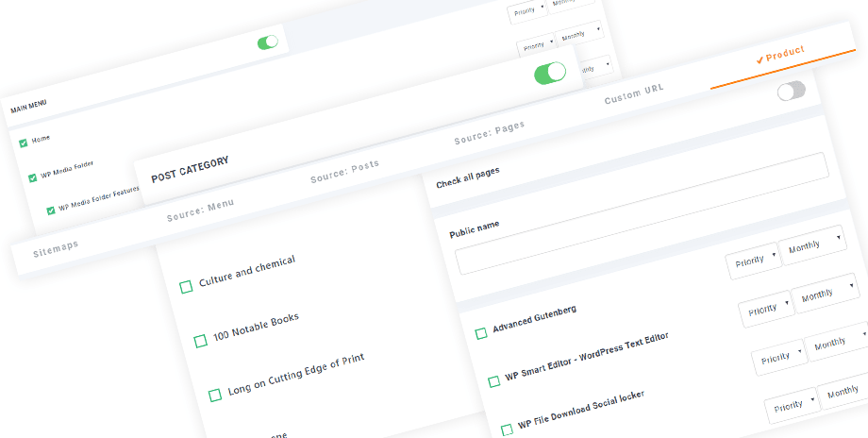868x438 pixels.
Task: Select the Product tab
Action: 785,54
